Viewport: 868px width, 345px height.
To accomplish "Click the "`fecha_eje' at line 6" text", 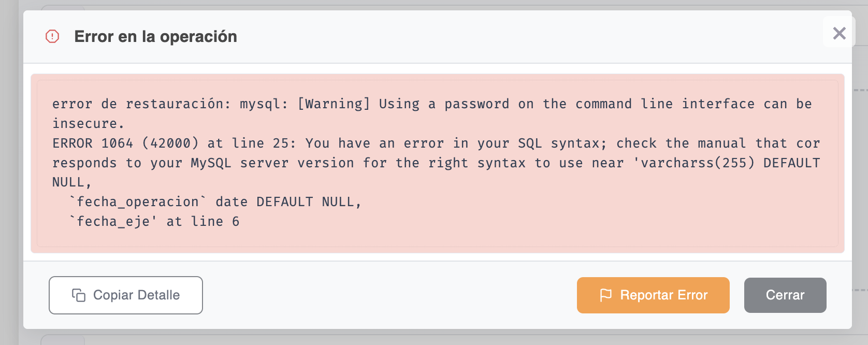I will tap(154, 222).
